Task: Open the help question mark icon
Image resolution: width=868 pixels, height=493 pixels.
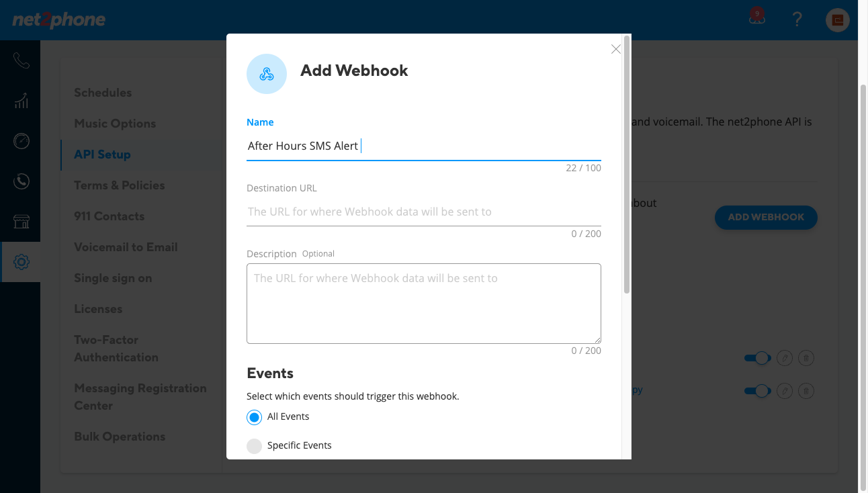Action: (x=797, y=19)
